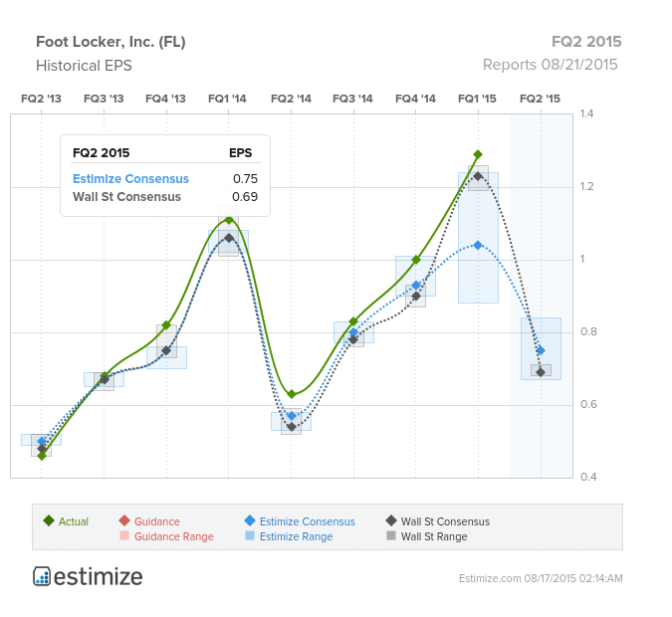Viewport: 672px width, 617px height.
Task: Click the estimize logo icon
Action: pos(42,576)
